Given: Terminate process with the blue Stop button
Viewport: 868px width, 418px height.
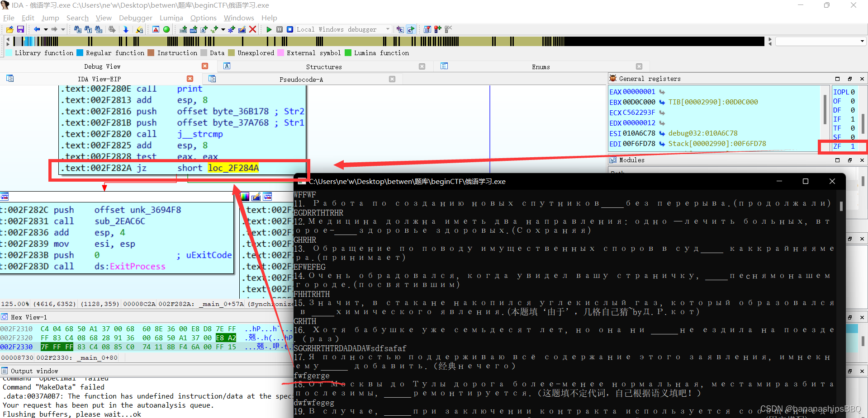Looking at the screenshot, I should tap(290, 29).
